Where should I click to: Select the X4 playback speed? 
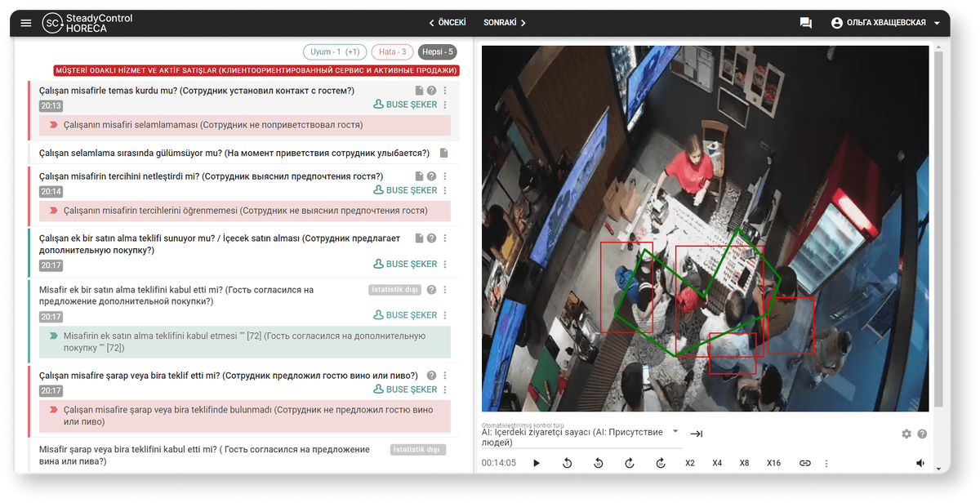click(716, 462)
